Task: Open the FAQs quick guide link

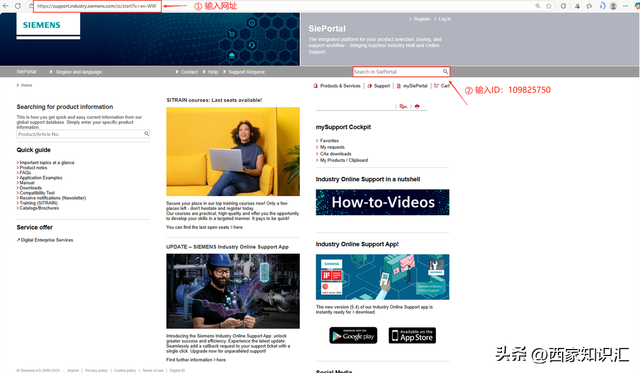Action: pyautogui.click(x=24, y=173)
